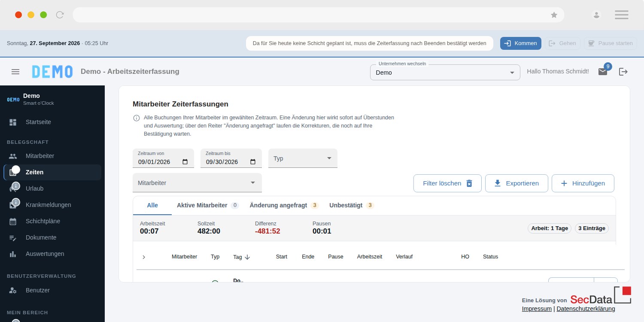Open Mitarbeiter via its people icon

coord(13,156)
